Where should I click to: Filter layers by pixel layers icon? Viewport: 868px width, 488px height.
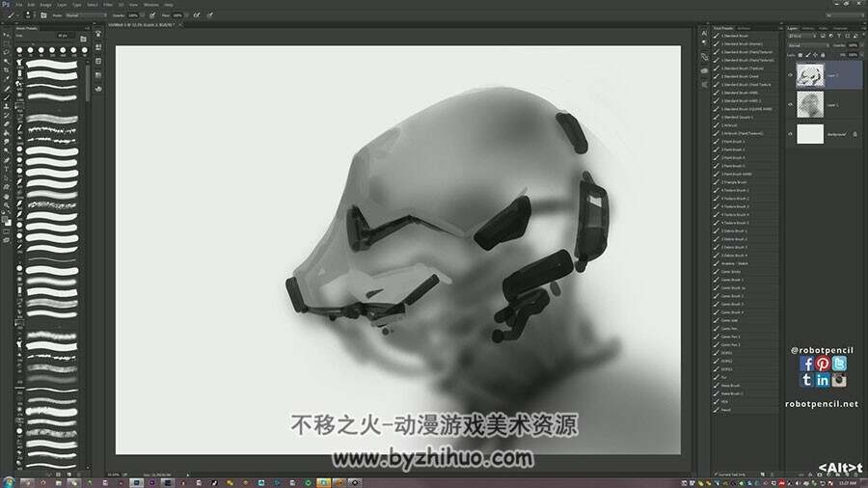tap(824, 36)
